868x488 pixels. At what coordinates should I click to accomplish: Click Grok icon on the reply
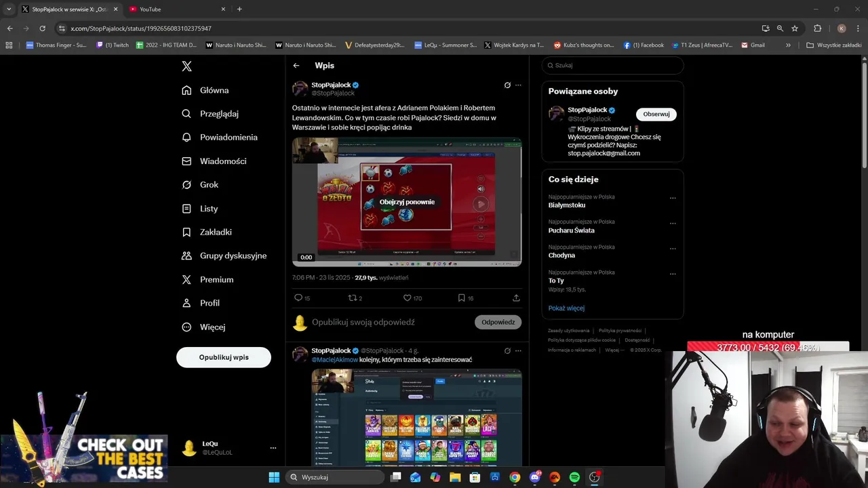(507, 351)
